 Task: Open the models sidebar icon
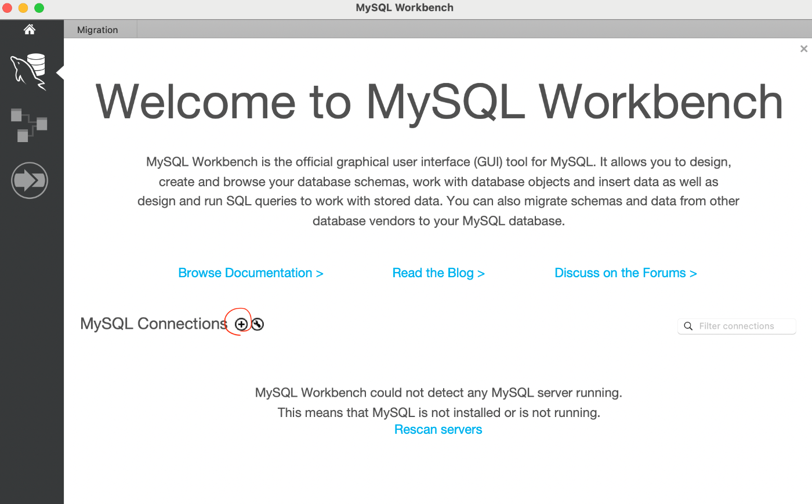[29, 125]
